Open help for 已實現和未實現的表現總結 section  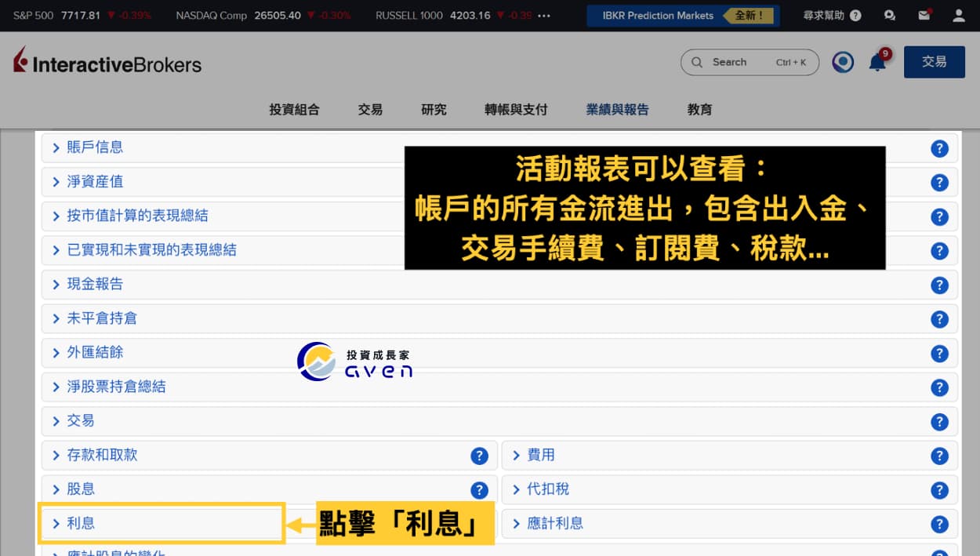[939, 251]
